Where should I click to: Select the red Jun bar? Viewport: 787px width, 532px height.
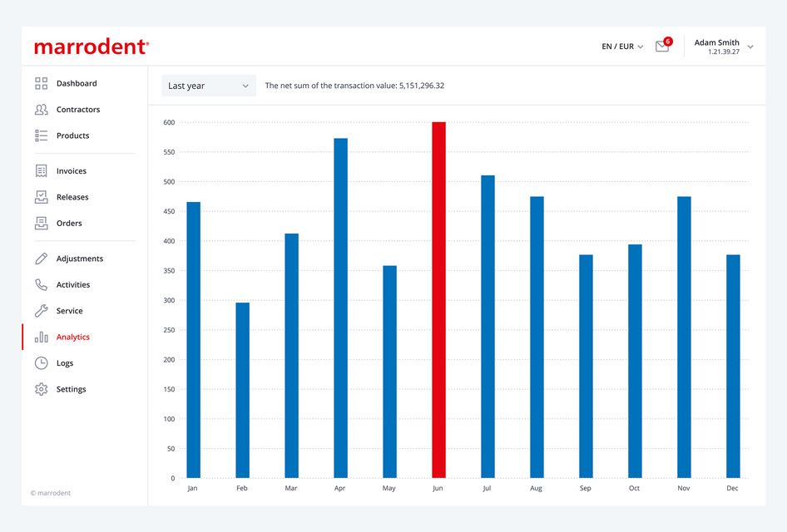[x=438, y=300]
